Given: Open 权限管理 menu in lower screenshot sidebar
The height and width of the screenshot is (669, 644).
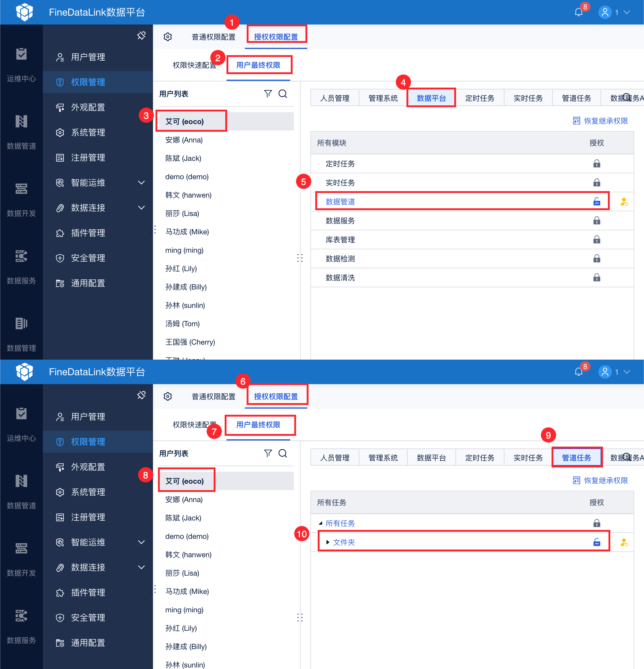Looking at the screenshot, I should pyautogui.click(x=98, y=442).
